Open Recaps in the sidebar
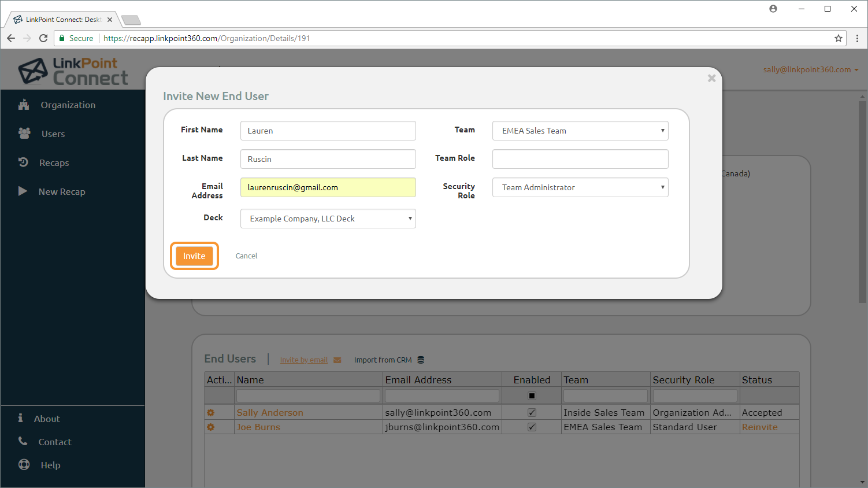The image size is (868, 488). 54,163
